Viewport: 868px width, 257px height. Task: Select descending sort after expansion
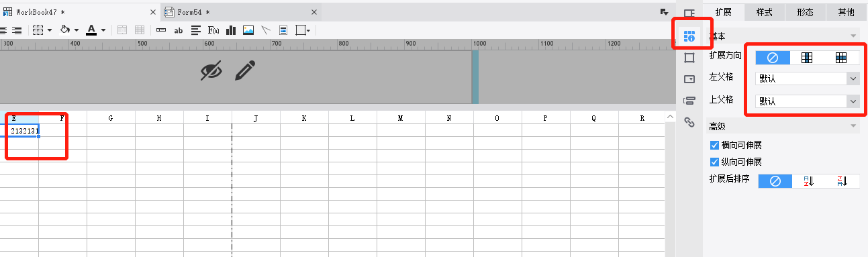pyautogui.click(x=842, y=181)
